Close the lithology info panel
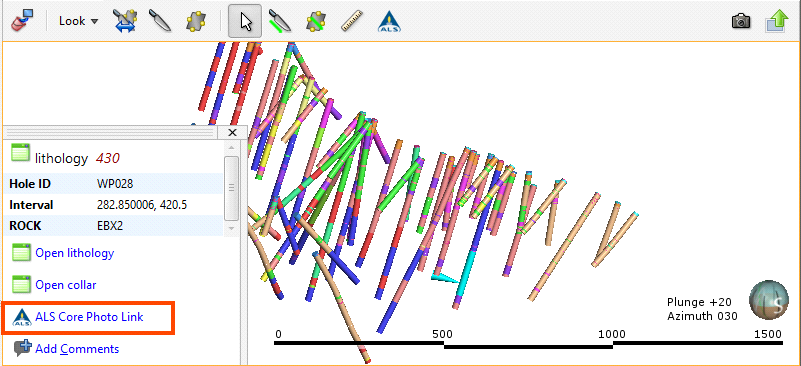Viewport: 801px width, 366px height. [232, 133]
